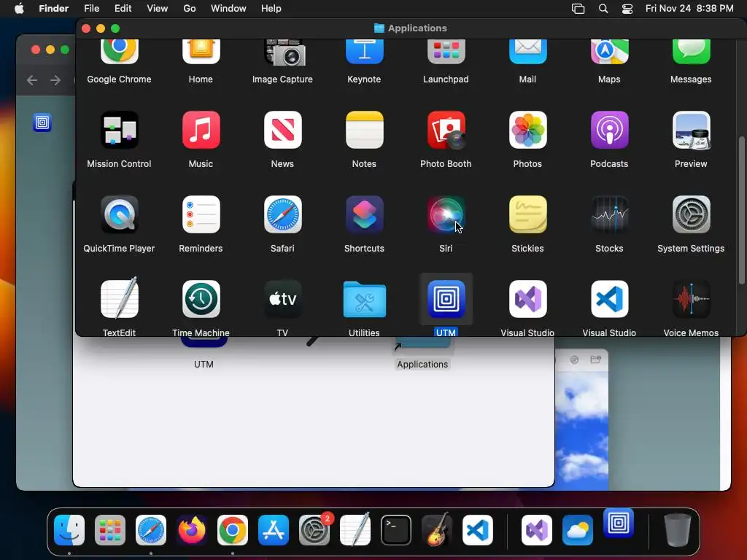Click the Stage Manager menu bar icon
The width and height of the screenshot is (747, 560).
click(x=578, y=9)
